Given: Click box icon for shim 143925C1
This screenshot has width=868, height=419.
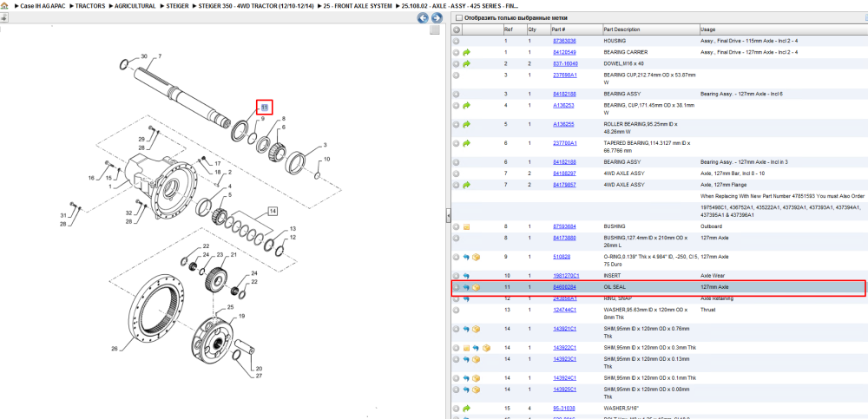Looking at the screenshot, I should (x=476, y=390).
